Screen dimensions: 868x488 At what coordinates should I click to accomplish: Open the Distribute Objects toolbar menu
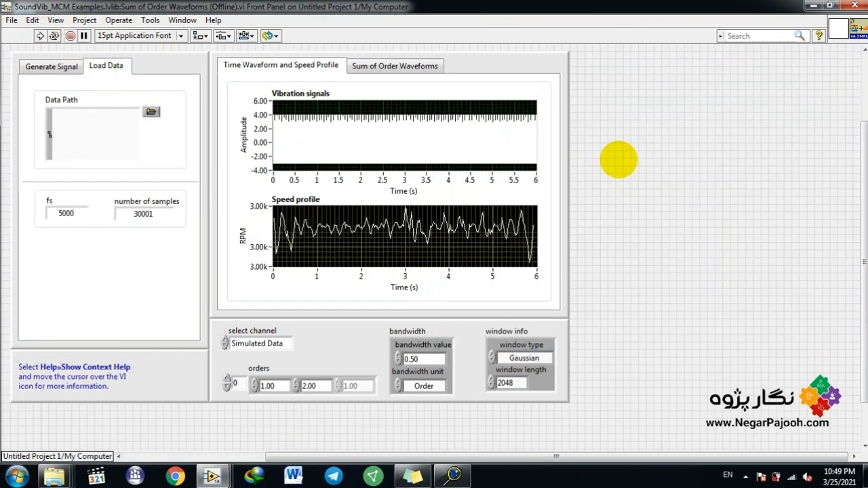[223, 36]
